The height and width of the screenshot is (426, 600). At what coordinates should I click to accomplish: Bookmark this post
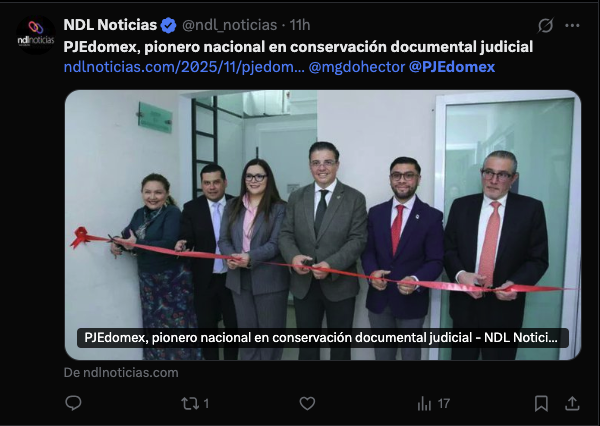tap(541, 403)
